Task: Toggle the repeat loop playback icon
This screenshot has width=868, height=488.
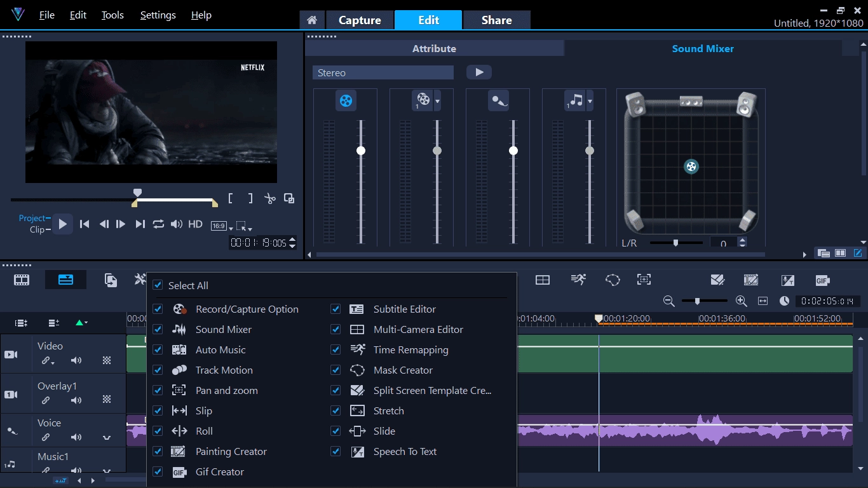Action: (x=158, y=224)
